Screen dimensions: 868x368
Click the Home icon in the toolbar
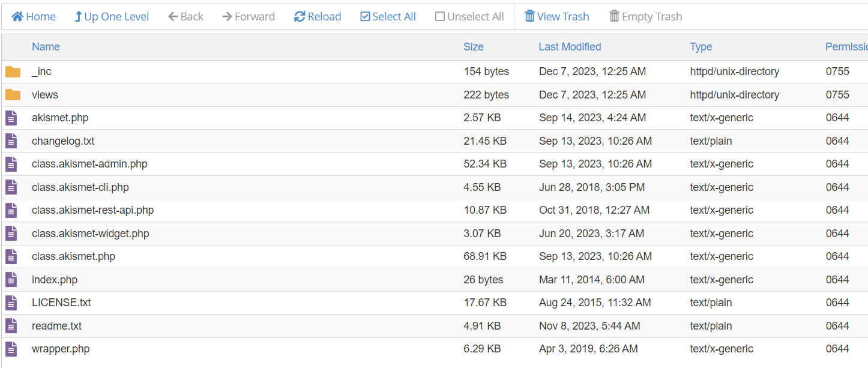click(x=14, y=16)
